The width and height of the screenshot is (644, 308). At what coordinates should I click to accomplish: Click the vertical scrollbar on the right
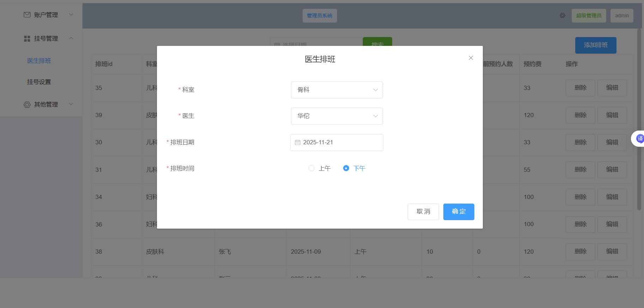(639, 120)
